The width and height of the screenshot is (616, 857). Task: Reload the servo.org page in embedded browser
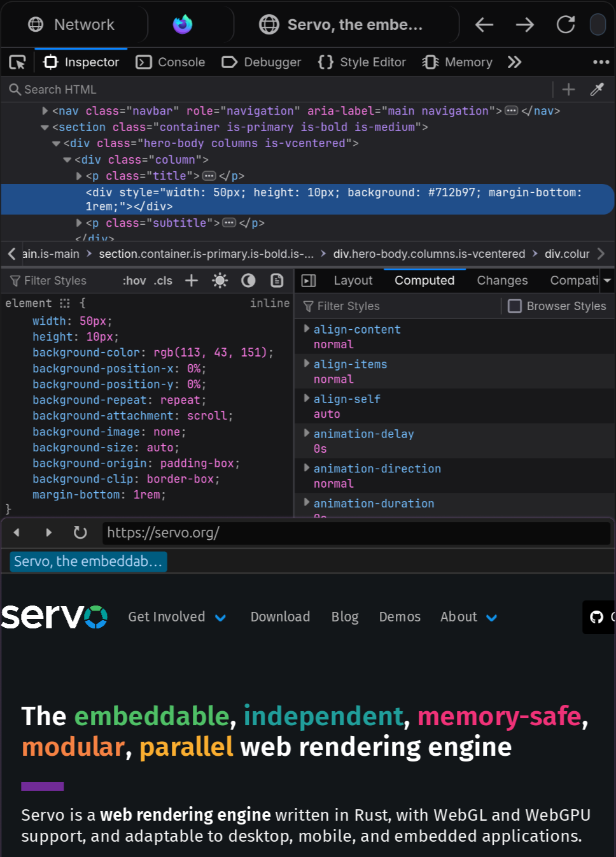click(80, 532)
